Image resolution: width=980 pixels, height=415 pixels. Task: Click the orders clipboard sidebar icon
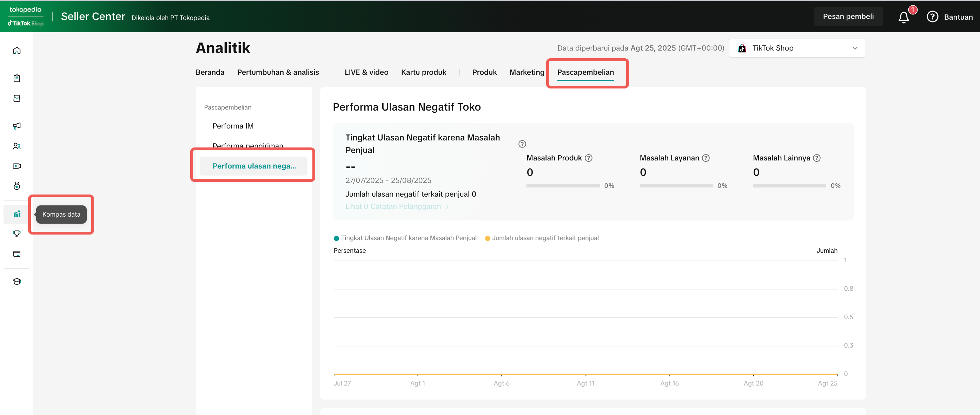[x=17, y=78]
